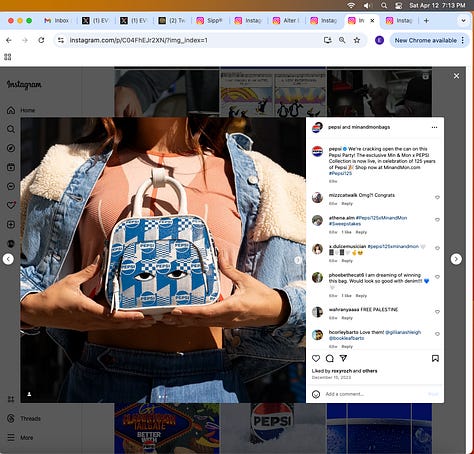Image resolution: width=474 pixels, height=454 pixels.
Task: Open the Explore compass icon
Action: (11, 148)
